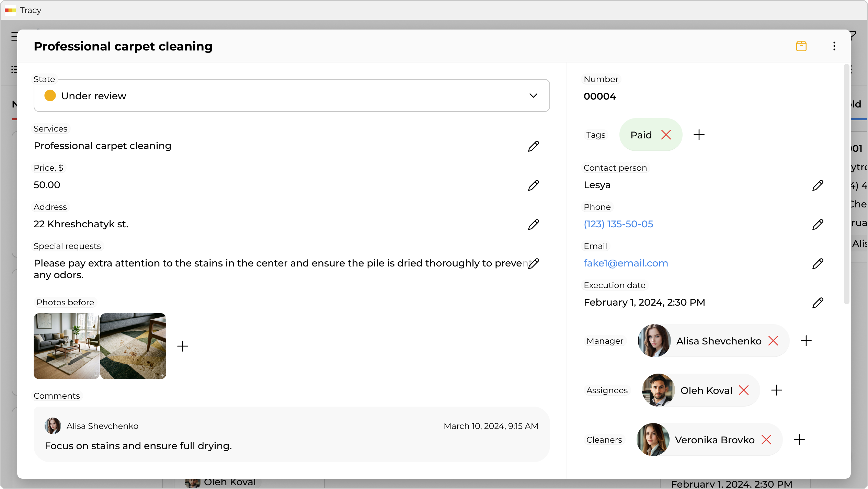The image size is (868, 489).
Task: Edit the Execution date pencil icon
Action: [x=818, y=303]
